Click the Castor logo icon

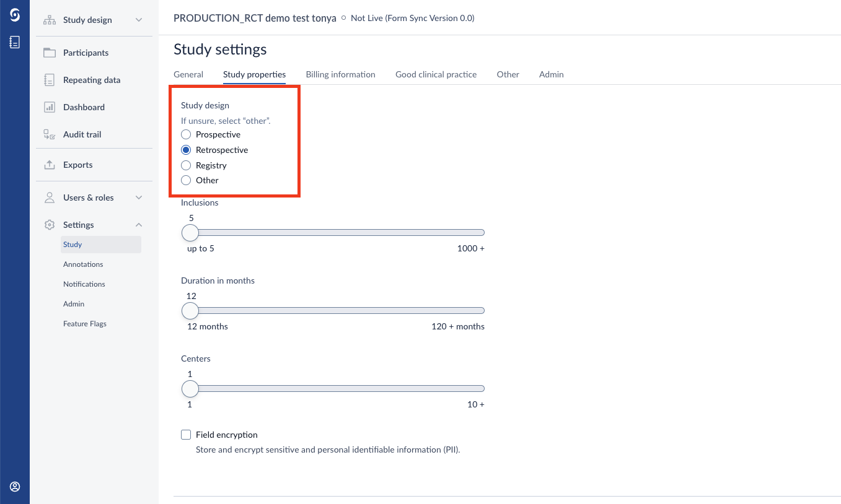click(x=15, y=15)
